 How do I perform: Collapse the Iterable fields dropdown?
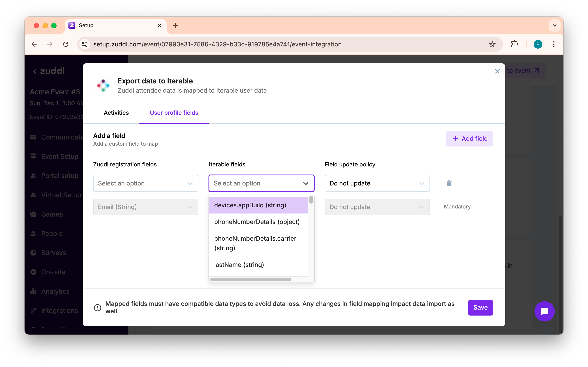pos(306,183)
